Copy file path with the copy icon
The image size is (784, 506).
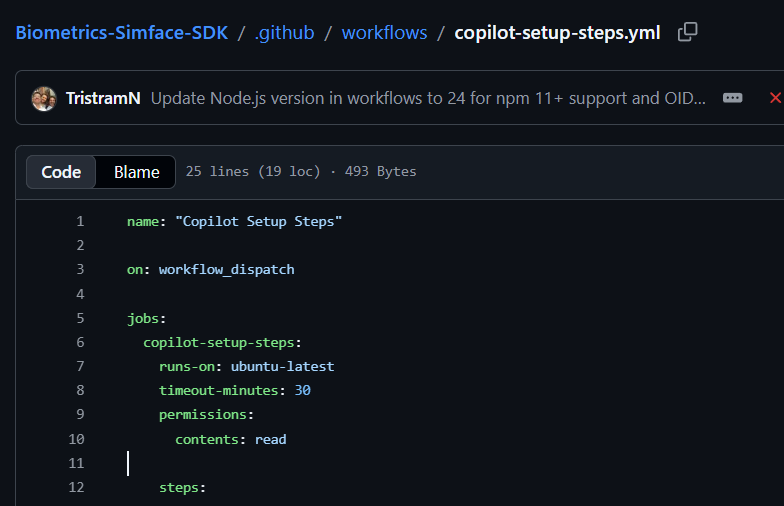[x=688, y=32]
